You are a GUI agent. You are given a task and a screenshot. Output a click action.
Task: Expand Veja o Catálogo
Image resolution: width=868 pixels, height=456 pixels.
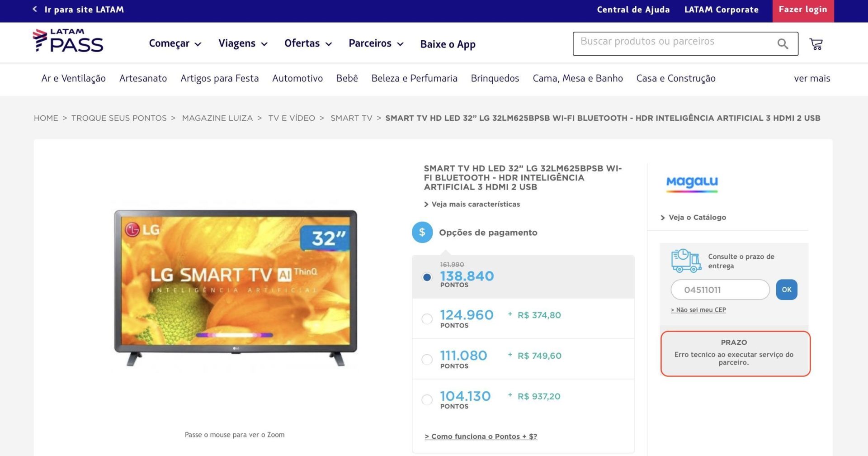pyautogui.click(x=693, y=217)
